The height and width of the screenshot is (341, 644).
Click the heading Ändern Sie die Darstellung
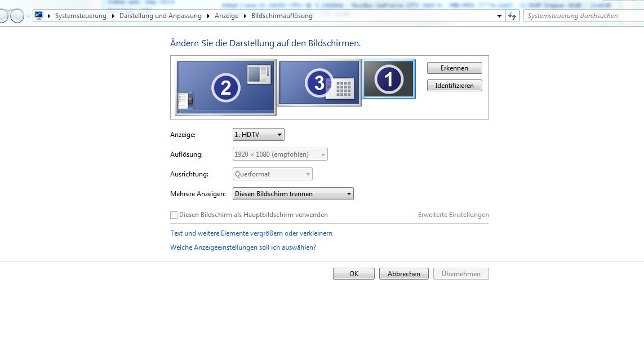[x=265, y=43]
